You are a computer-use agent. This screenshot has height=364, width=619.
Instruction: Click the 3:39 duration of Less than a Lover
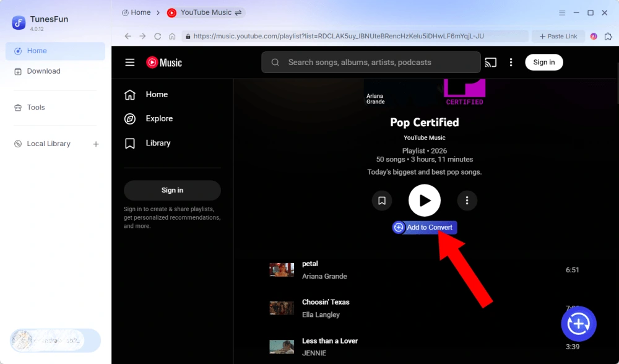coord(572,347)
